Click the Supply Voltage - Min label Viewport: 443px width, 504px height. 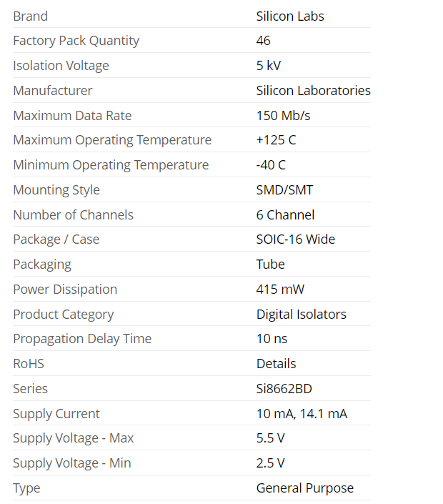pos(71,463)
